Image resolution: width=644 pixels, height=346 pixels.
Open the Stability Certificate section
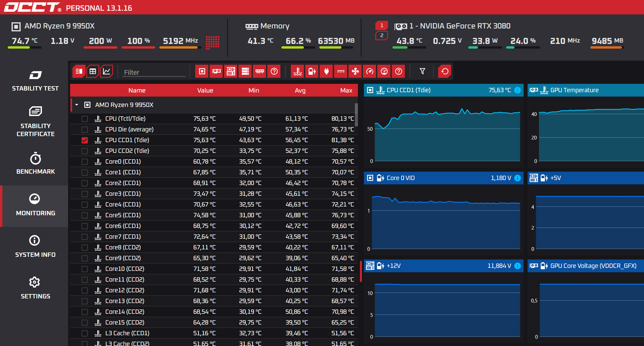pos(35,122)
